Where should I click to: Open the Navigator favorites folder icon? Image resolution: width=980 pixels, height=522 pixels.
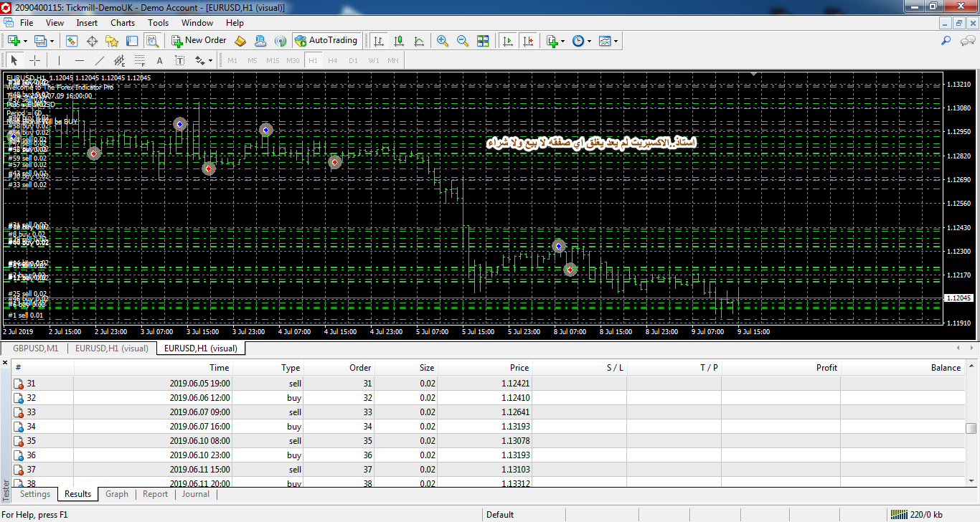(112, 41)
